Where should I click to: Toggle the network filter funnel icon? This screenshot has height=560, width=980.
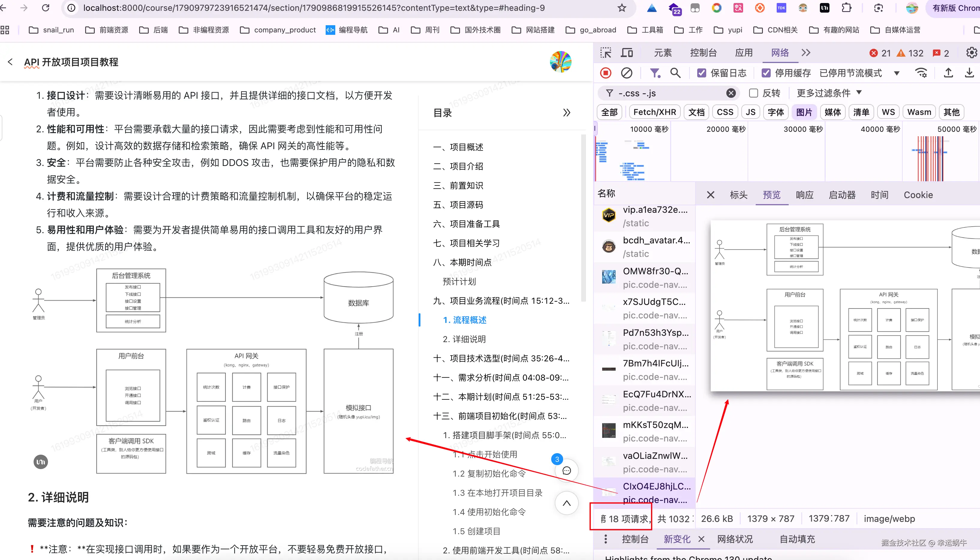click(x=655, y=73)
